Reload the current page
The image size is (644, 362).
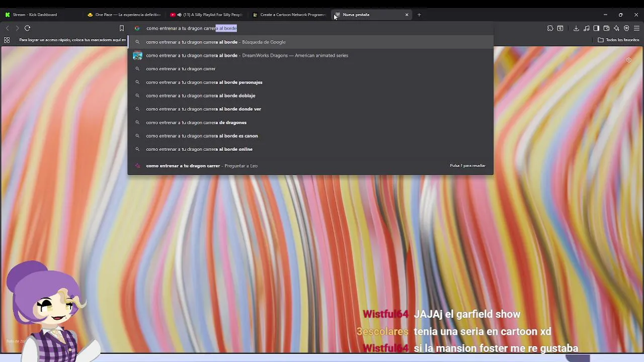pyautogui.click(x=28, y=28)
